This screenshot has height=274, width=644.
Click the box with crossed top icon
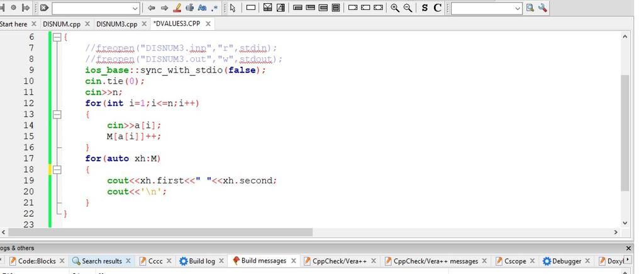[x=268, y=8]
